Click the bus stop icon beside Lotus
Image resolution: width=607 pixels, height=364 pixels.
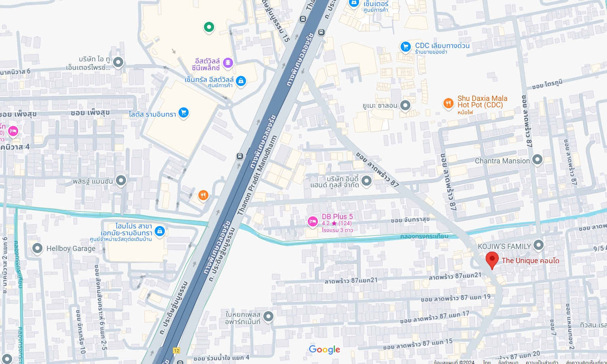pos(239,156)
